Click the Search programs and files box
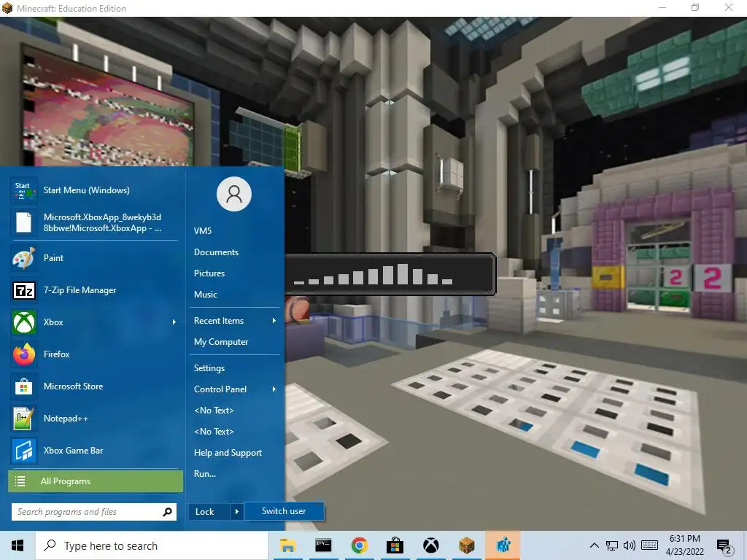 click(94, 512)
